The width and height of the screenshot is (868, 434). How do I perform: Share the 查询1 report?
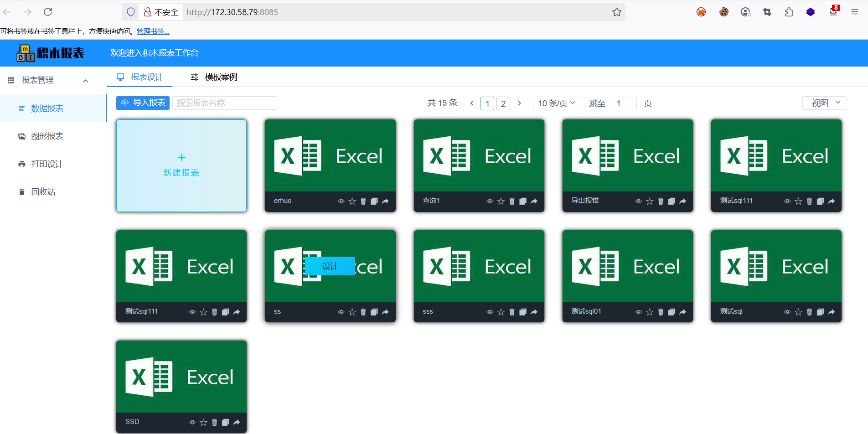click(x=534, y=201)
